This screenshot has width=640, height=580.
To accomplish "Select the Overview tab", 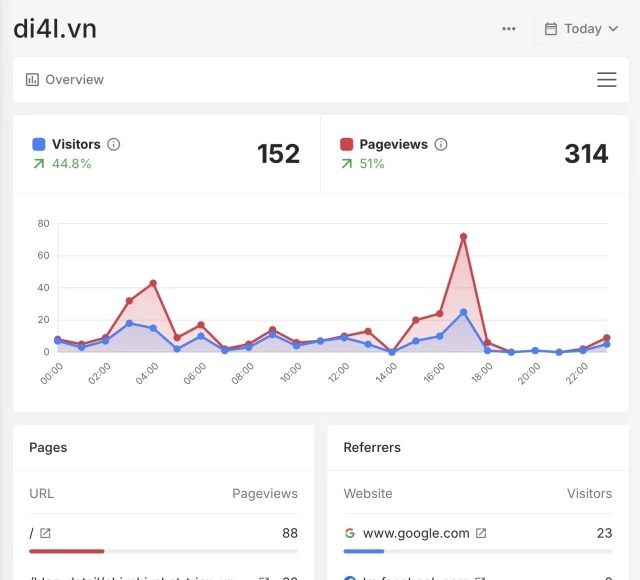I will [73, 80].
